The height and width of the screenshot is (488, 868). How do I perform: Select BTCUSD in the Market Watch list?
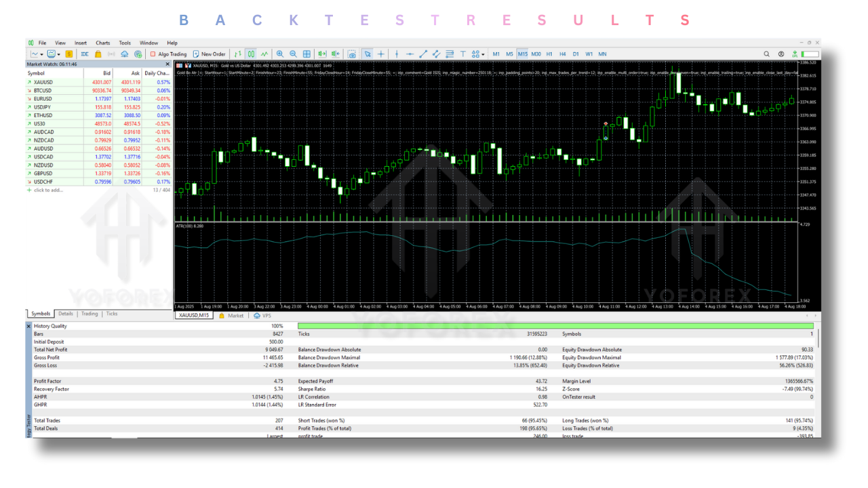(43, 90)
